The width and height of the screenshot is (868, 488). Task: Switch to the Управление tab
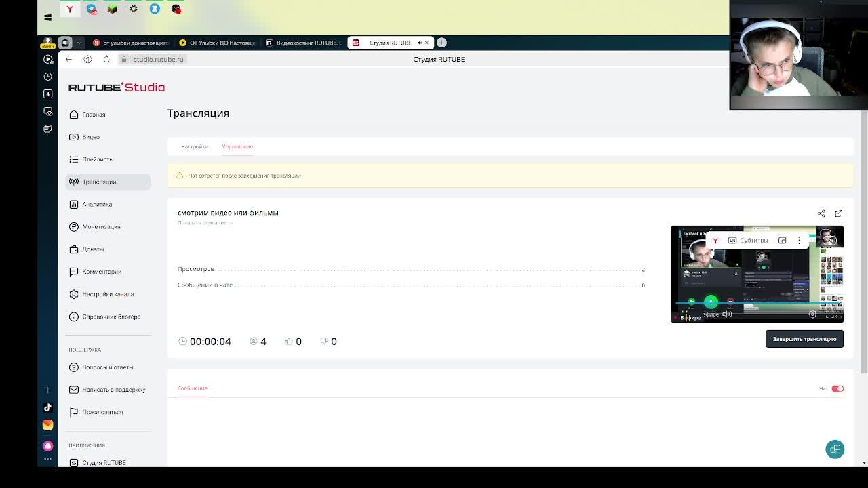(237, 146)
